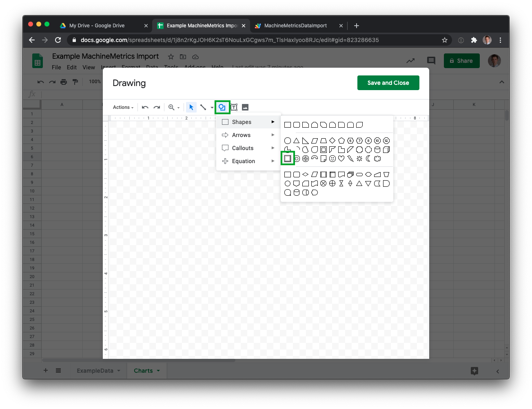Viewport: 532px width, 409px height.
Task: Select the flowchart multidocument shape
Action: 350,174
